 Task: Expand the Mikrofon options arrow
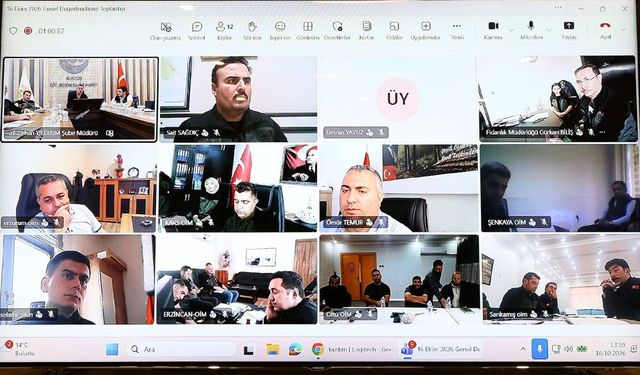549,30
